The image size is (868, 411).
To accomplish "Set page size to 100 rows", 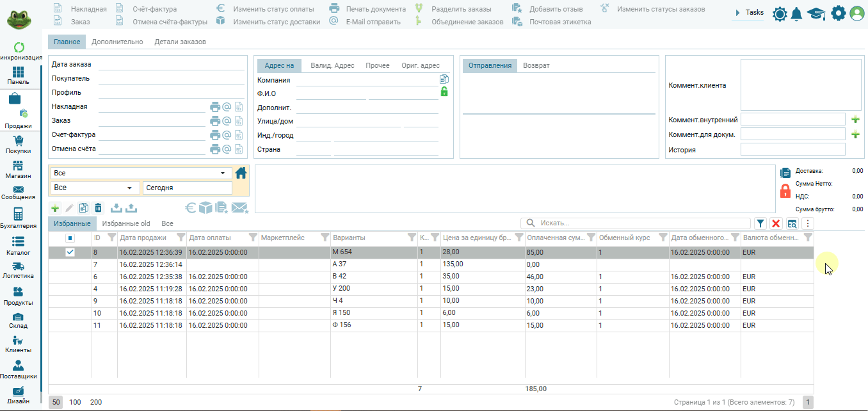I will point(75,402).
